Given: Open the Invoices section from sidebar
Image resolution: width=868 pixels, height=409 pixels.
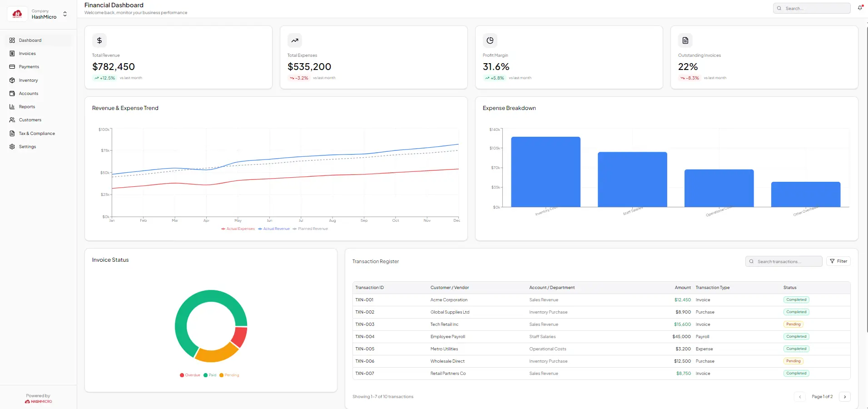Looking at the screenshot, I should pyautogui.click(x=27, y=53).
